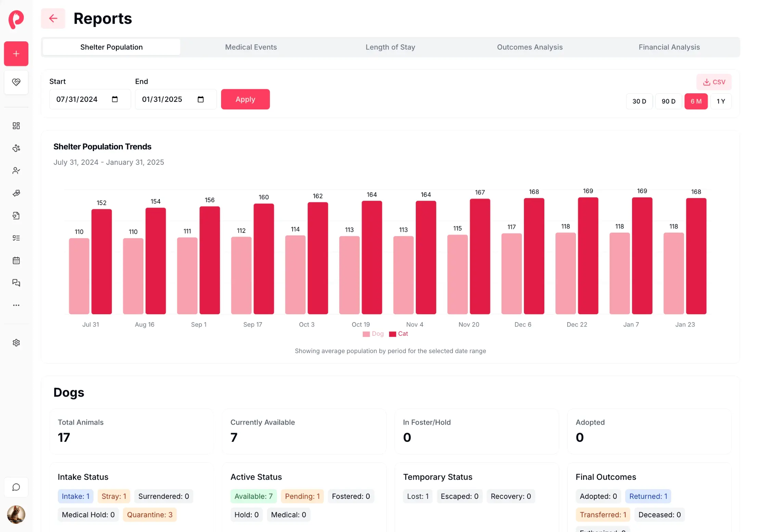This screenshot has height=532, width=761.
Task: Toggle the Dog series in chart legend
Action: (373, 334)
